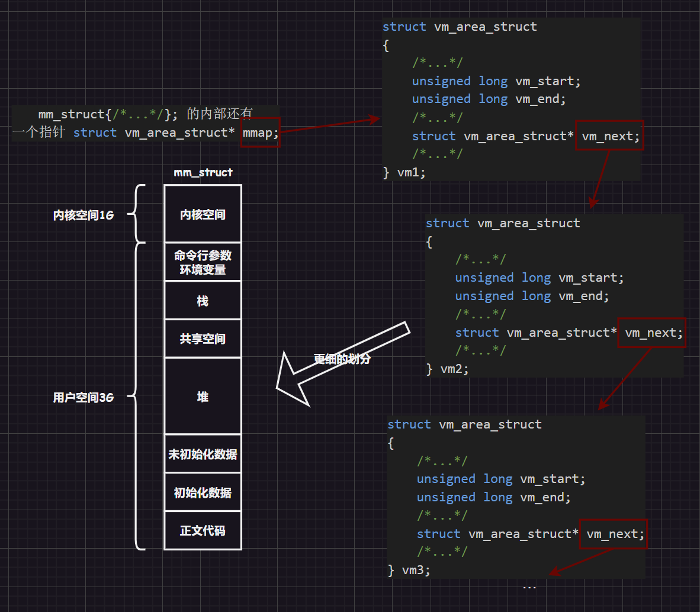Screen dimensions: 700x612
Task: Click the 内核空间1G label
Action: coord(84,215)
